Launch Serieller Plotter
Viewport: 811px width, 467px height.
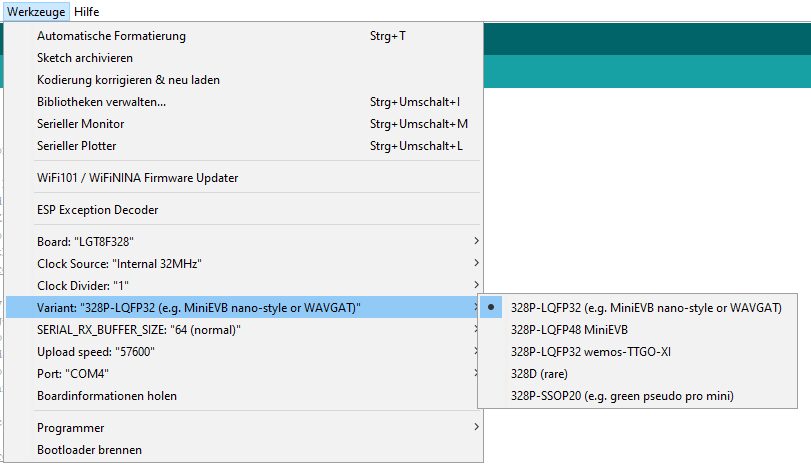pyautogui.click(x=244, y=146)
